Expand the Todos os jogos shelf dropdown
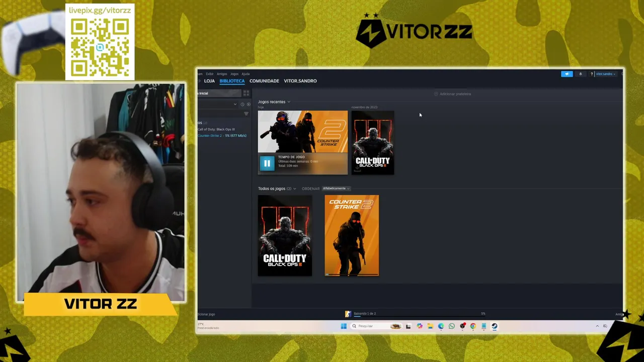This screenshot has height=362, width=644. coord(295,189)
